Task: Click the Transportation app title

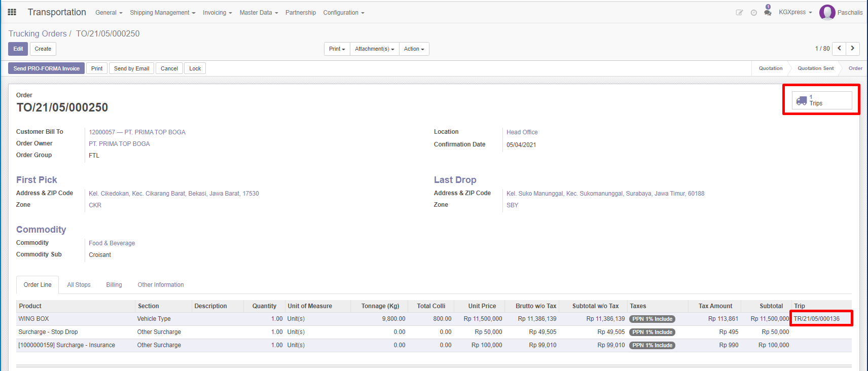Action: 57,12
